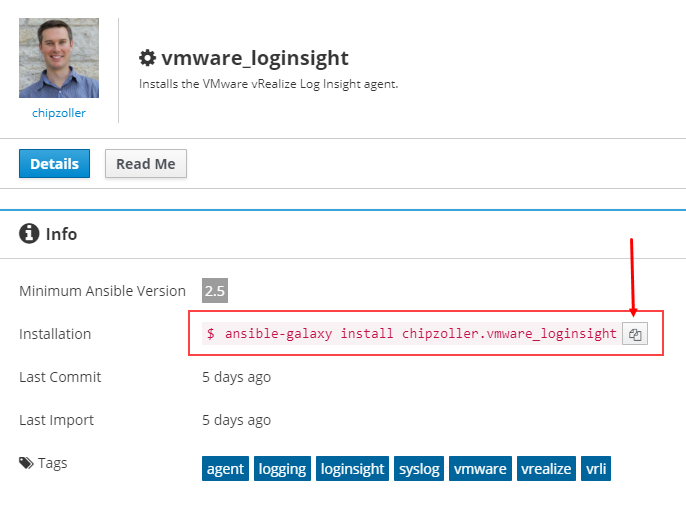Open the vrealize tag

click(546, 469)
